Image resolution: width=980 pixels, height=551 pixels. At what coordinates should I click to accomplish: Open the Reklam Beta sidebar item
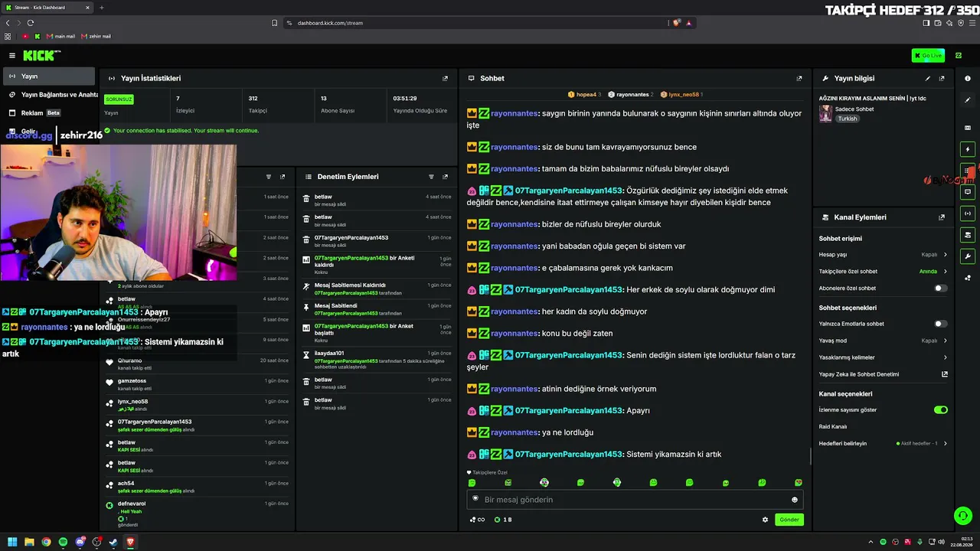pos(49,113)
